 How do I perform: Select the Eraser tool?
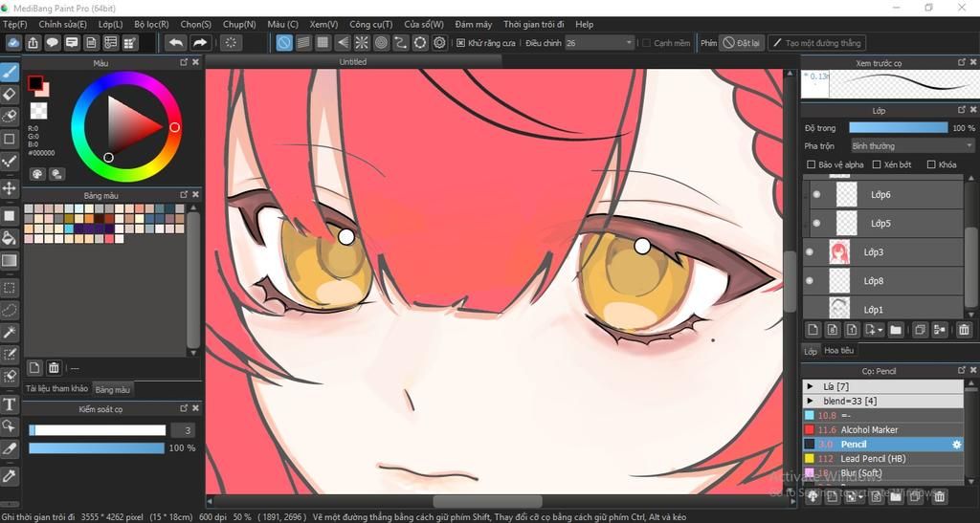tap(10, 95)
